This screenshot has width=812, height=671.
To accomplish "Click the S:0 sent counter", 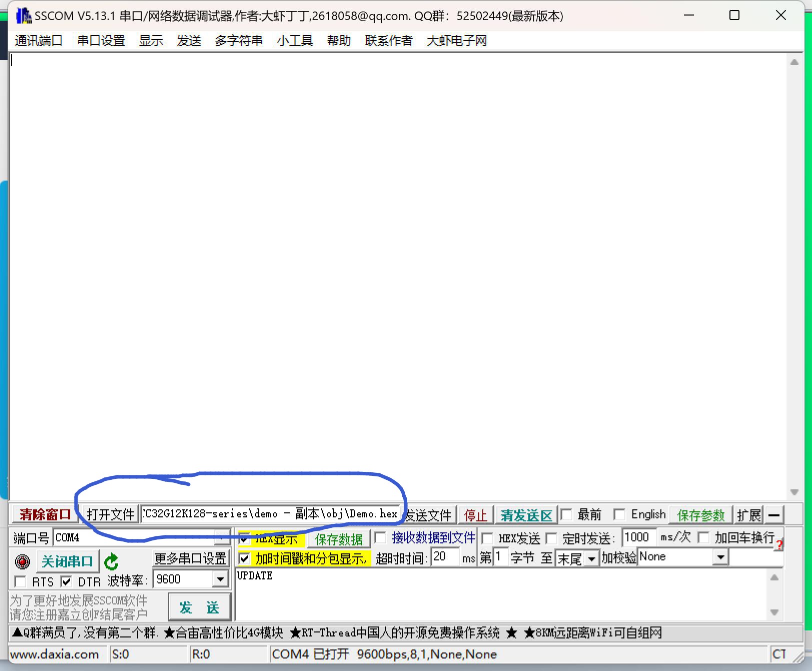I will 120,654.
